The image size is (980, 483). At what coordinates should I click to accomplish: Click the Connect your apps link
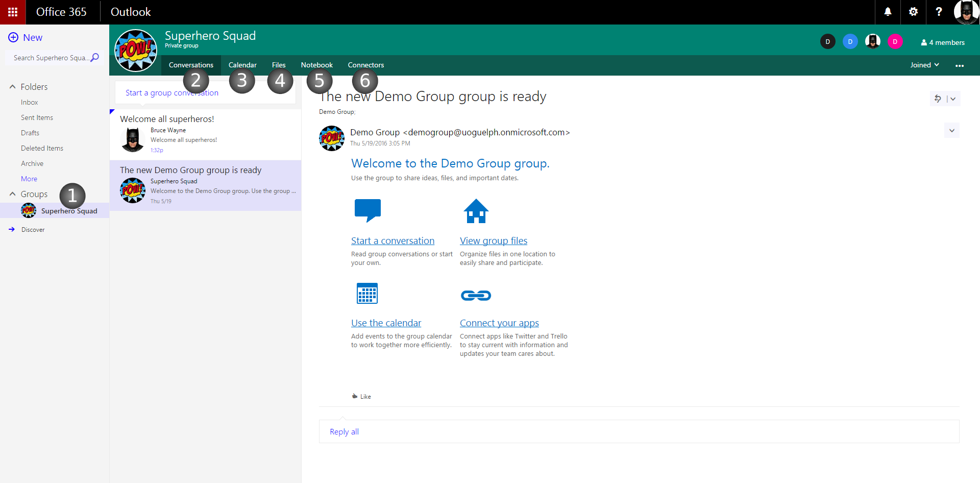(x=499, y=323)
